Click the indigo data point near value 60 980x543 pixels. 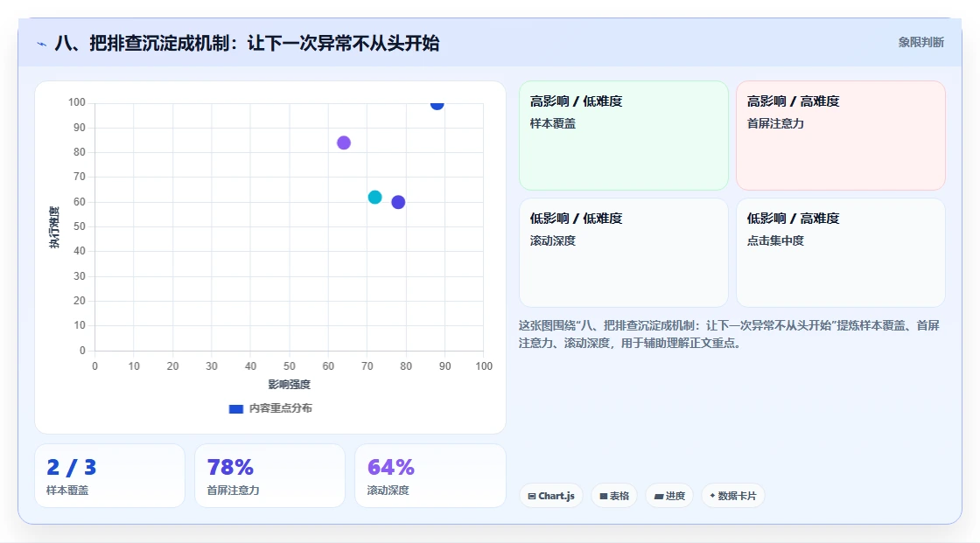coord(398,203)
